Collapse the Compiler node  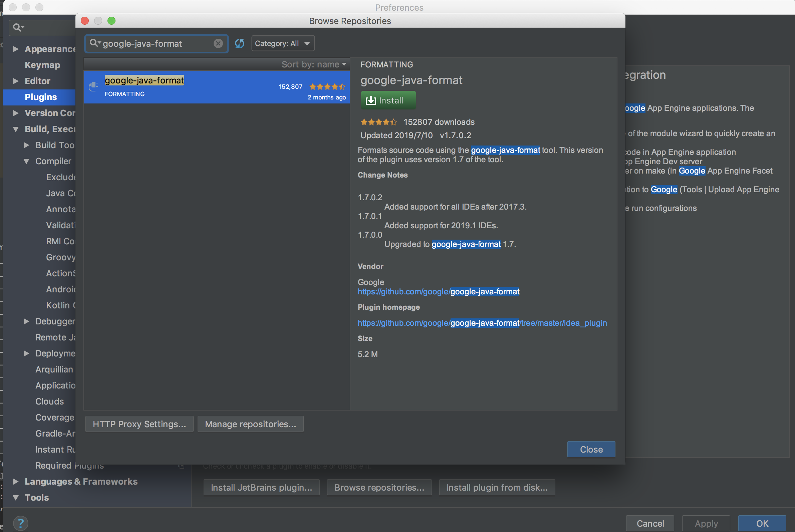(x=26, y=161)
